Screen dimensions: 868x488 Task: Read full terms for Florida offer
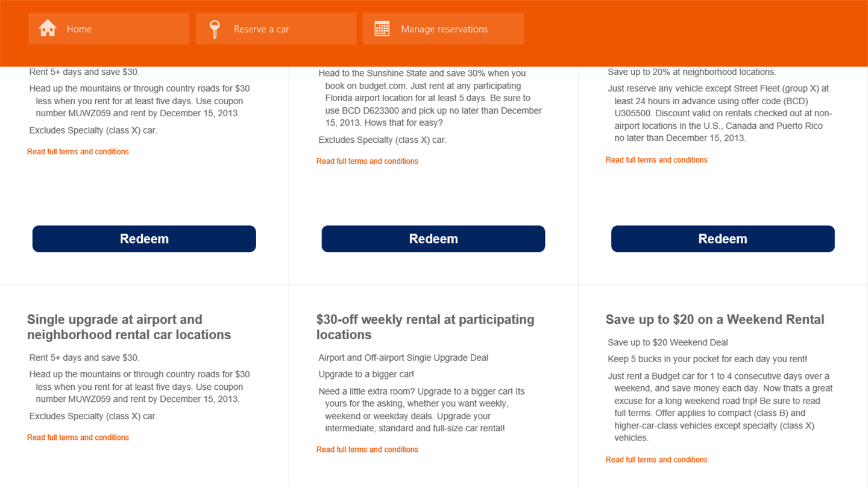[x=367, y=161]
